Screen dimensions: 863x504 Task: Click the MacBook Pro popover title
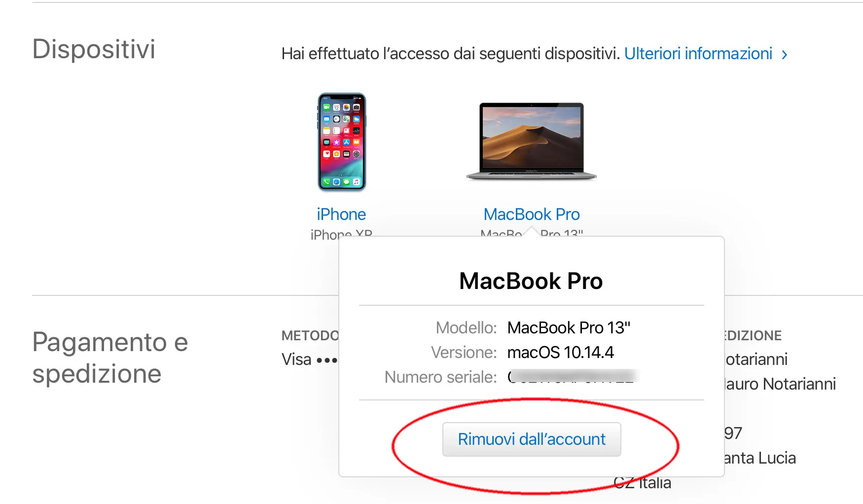(x=531, y=281)
